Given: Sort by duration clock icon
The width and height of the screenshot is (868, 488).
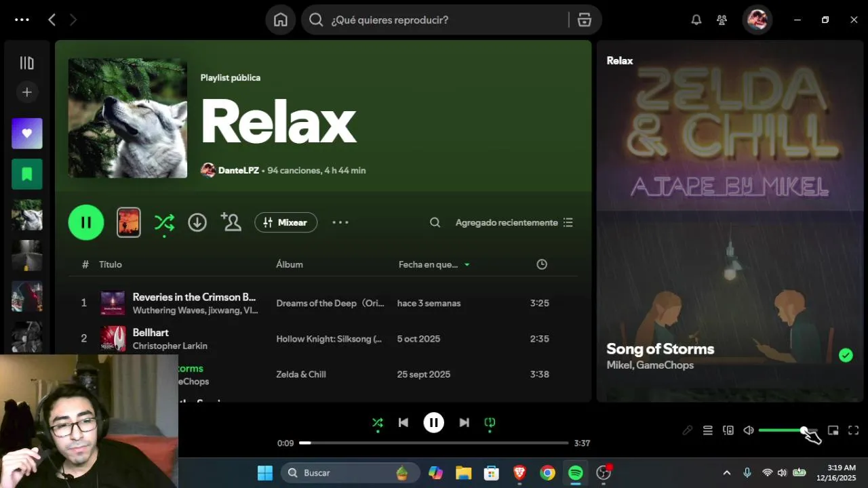Looking at the screenshot, I should pyautogui.click(x=542, y=264).
